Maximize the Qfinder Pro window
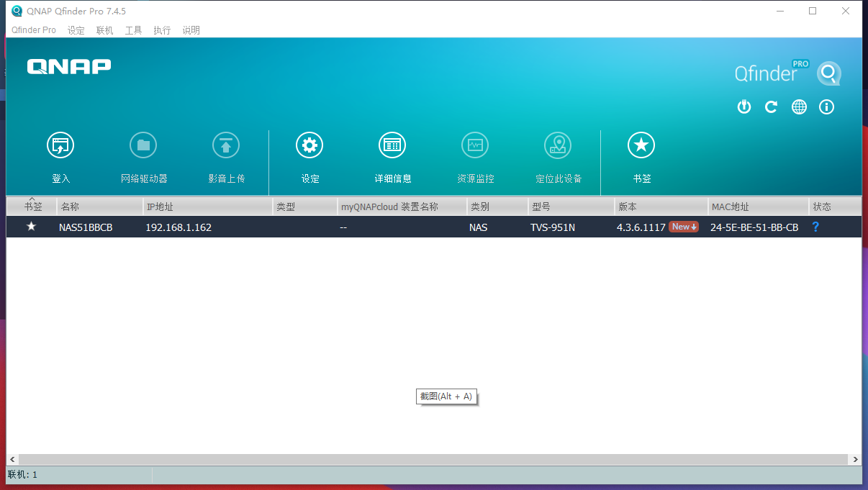The image size is (868, 490). pyautogui.click(x=813, y=11)
